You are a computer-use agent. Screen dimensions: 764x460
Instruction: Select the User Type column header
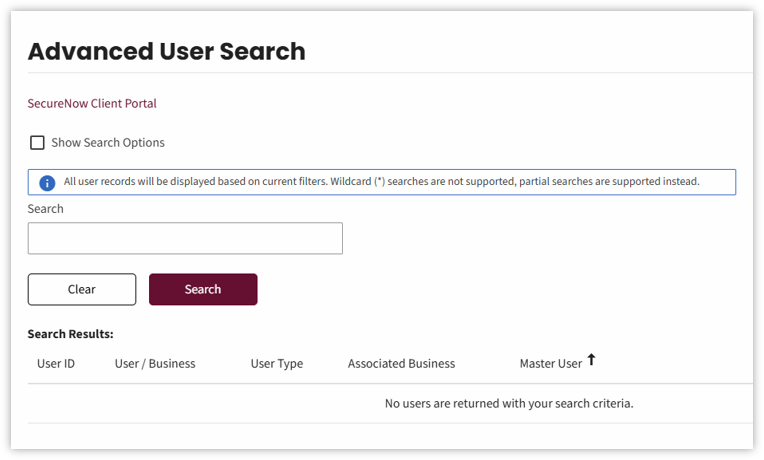pos(277,364)
